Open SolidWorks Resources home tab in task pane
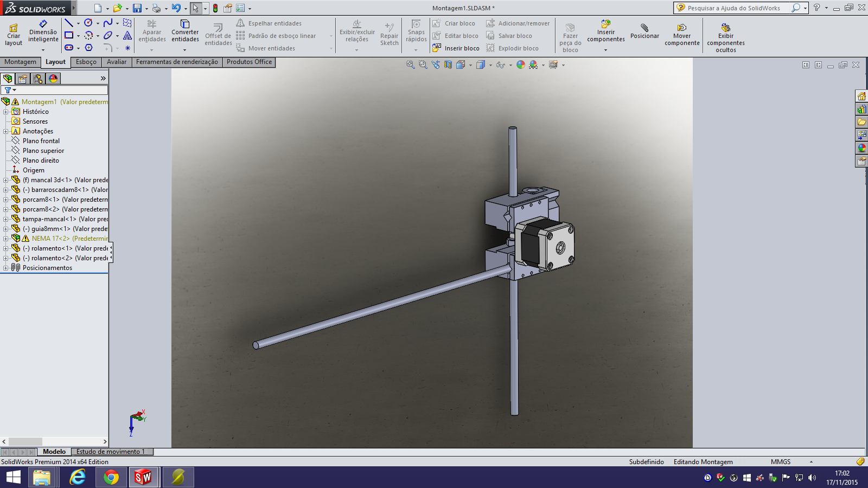The height and width of the screenshot is (488, 868). point(861,96)
